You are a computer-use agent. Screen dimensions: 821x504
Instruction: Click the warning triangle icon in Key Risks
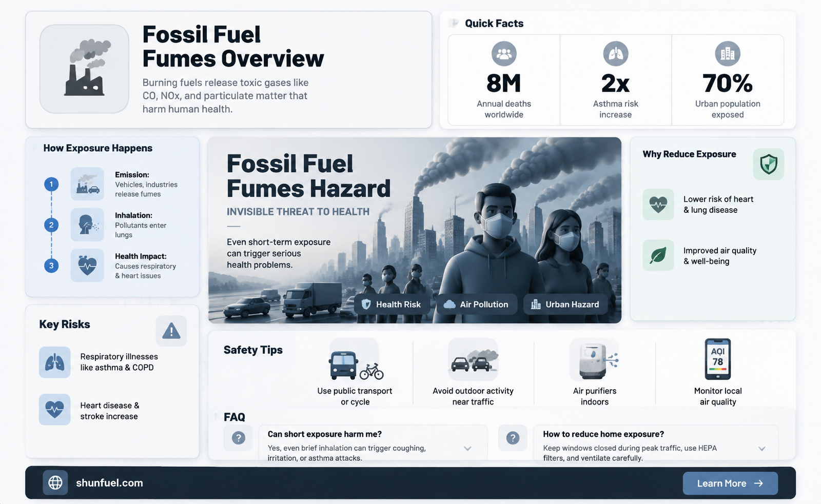point(171,331)
